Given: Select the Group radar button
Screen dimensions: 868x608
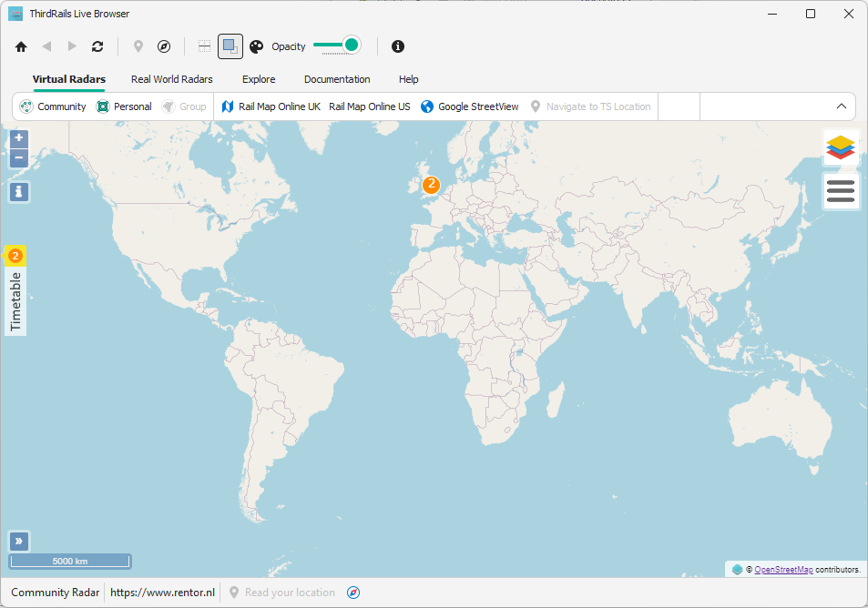Looking at the screenshot, I should pos(184,106).
